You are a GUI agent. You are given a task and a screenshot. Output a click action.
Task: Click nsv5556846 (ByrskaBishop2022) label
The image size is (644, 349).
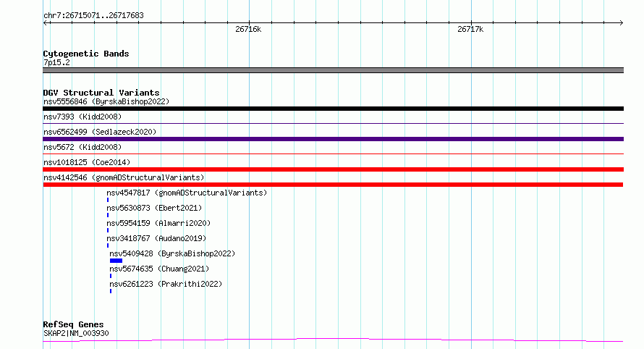(x=106, y=101)
